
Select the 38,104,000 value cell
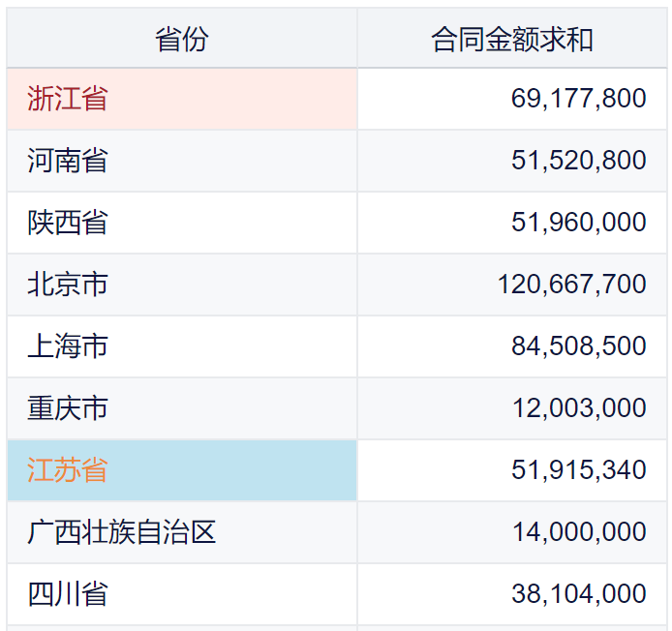578,593
